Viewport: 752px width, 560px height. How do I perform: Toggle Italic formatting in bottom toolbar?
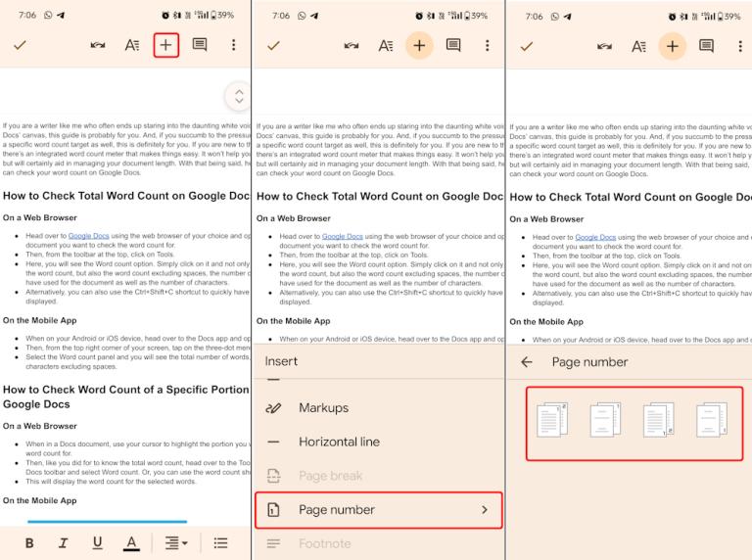pos(63,542)
